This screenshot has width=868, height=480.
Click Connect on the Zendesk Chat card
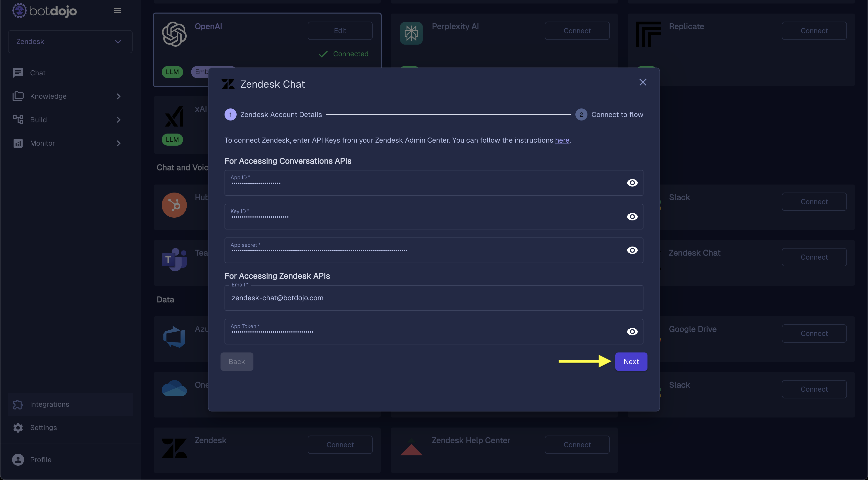click(814, 257)
